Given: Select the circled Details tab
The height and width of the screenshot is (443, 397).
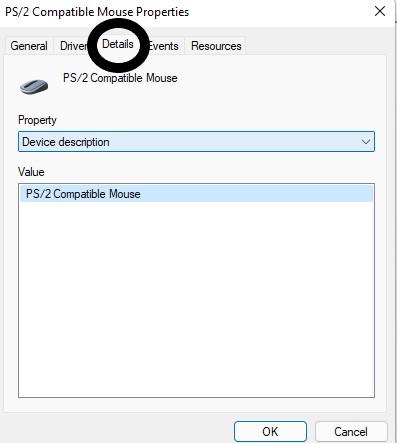Looking at the screenshot, I should pyautogui.click(x=118, y=44).
